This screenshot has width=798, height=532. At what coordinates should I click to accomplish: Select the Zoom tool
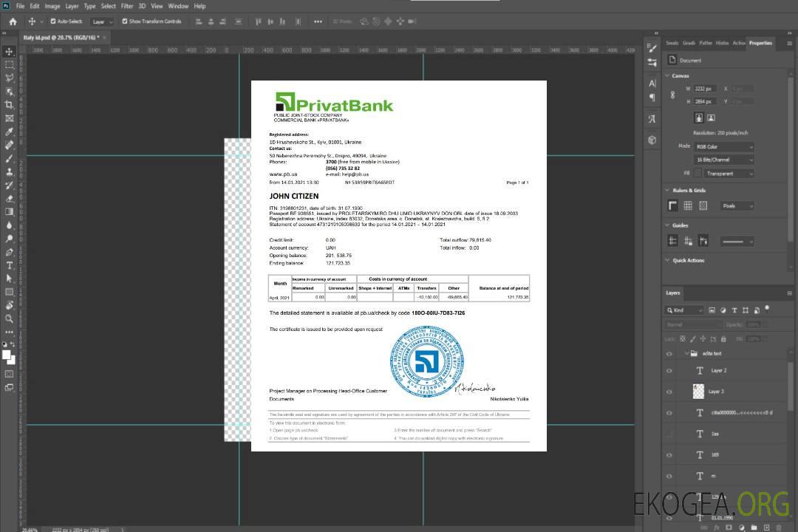coord(9,318)
